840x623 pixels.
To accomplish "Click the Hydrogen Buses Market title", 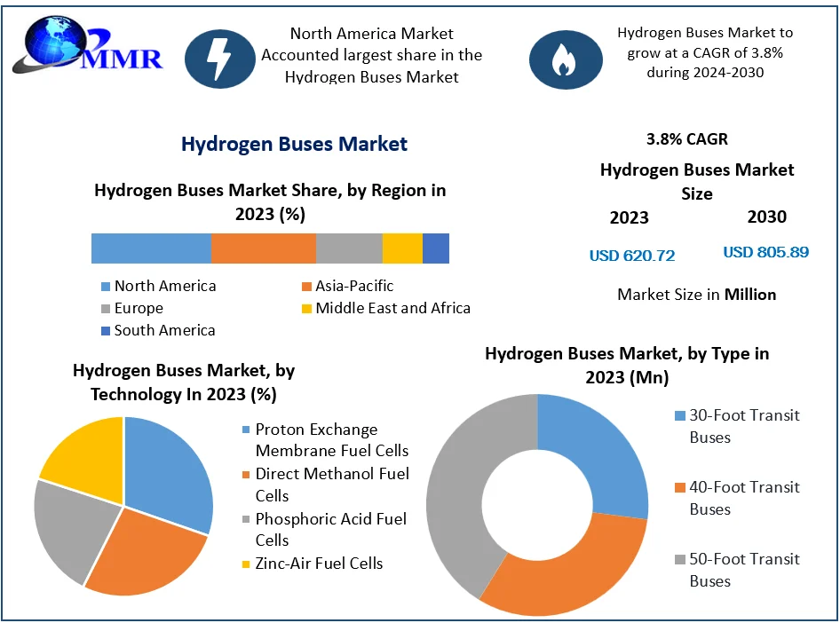I will coord(294,144).
